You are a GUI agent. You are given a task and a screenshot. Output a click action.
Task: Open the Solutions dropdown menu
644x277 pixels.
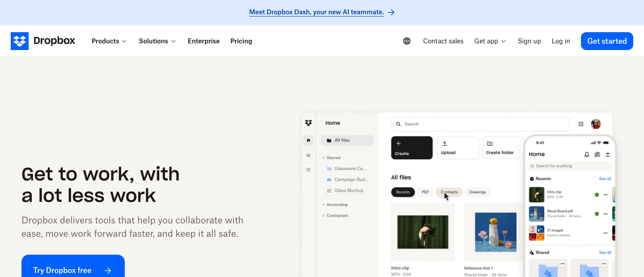(157, 41)
